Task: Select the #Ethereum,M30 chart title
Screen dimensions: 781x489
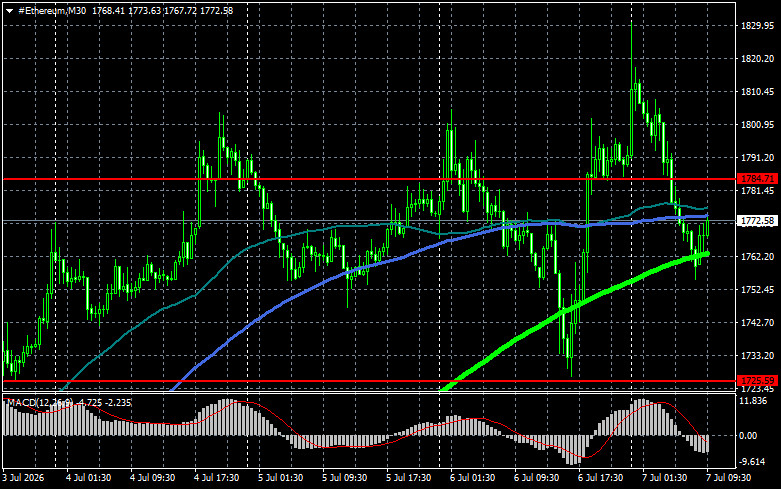Action: (52, 10)
